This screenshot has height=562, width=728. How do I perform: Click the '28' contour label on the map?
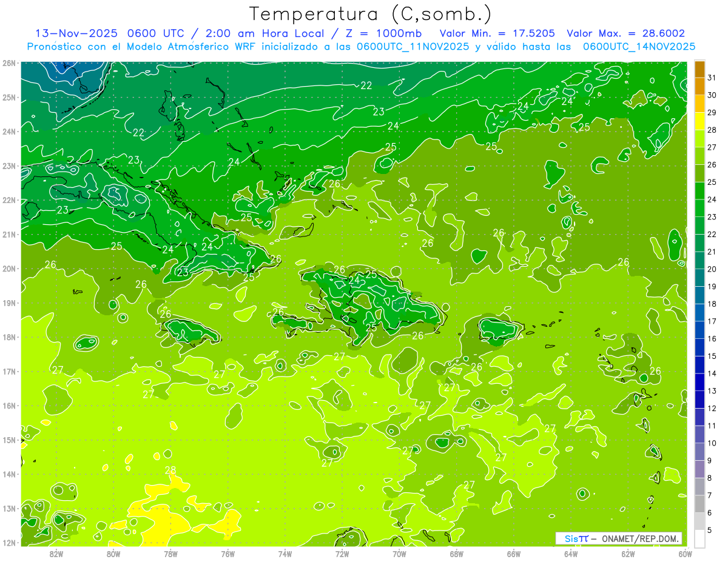(x=170, y=470)
